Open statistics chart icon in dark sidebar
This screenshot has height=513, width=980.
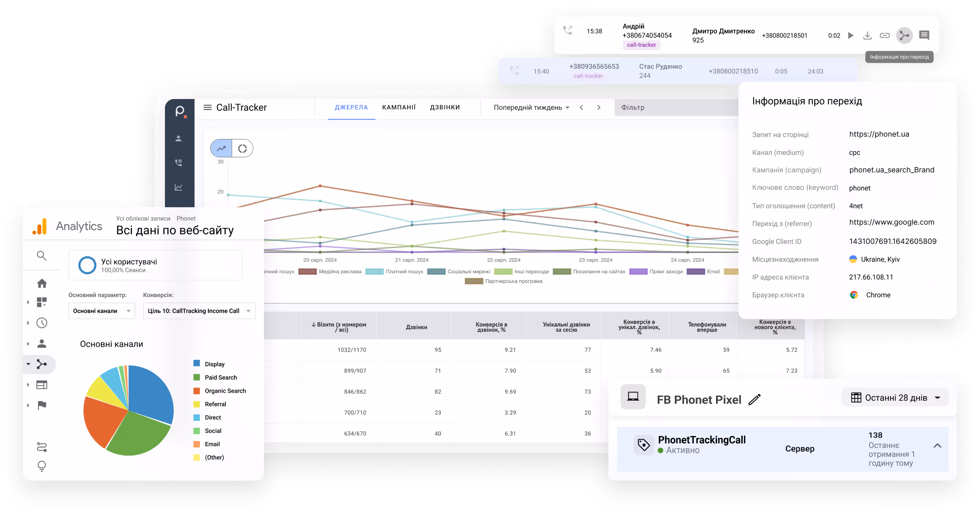click(x=179, y=188)
